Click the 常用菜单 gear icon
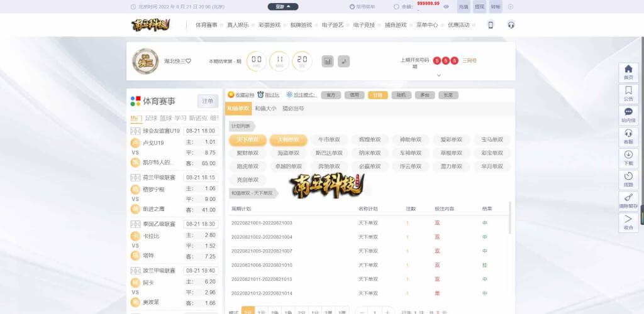Screen dimensions: 644x314 pyautogui.click(x=352, y=6)
